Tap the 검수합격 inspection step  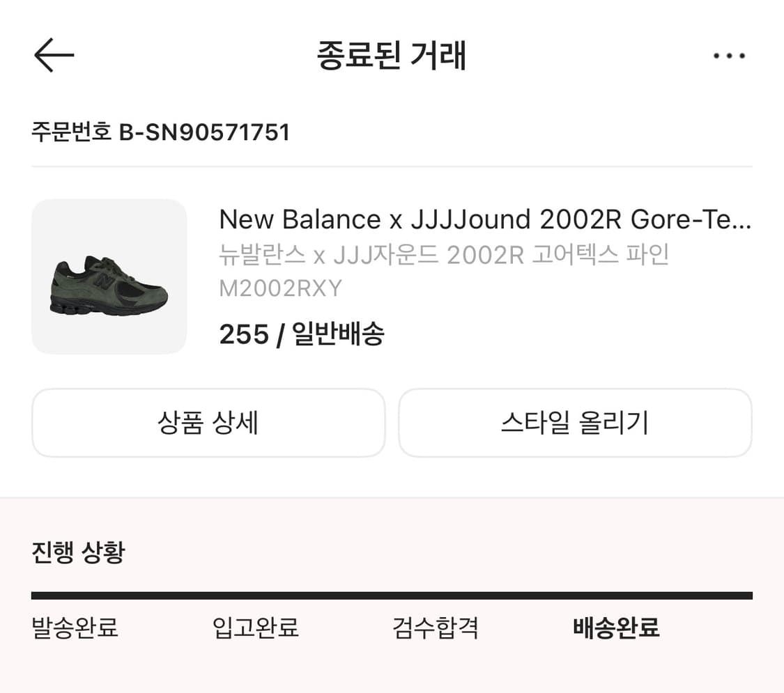tap(436, 628)
